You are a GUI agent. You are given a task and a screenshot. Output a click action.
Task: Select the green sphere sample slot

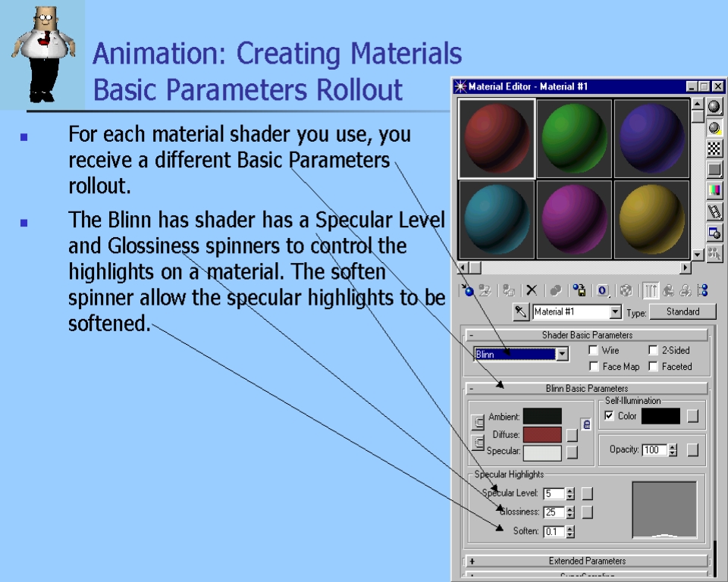(x=574, y=137)
